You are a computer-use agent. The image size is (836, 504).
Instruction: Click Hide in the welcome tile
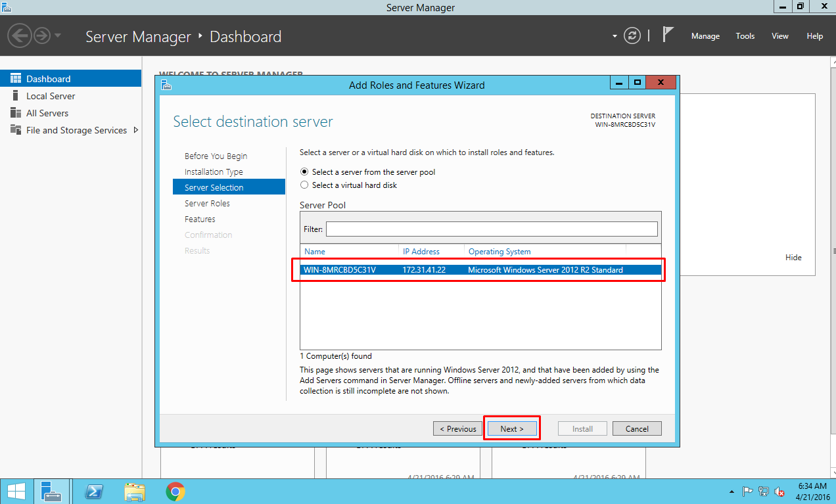click(793, 258)
